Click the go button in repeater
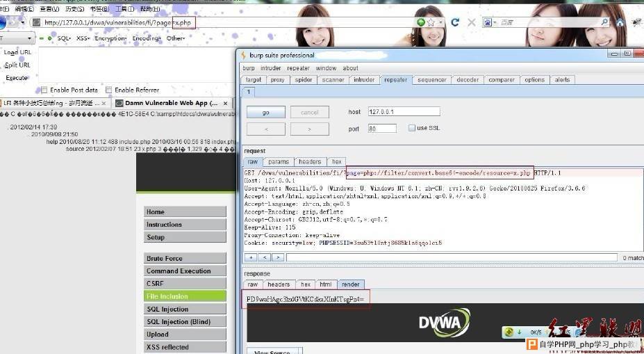The width and height of the screenshot is (644, 354). tap(266, 112)
